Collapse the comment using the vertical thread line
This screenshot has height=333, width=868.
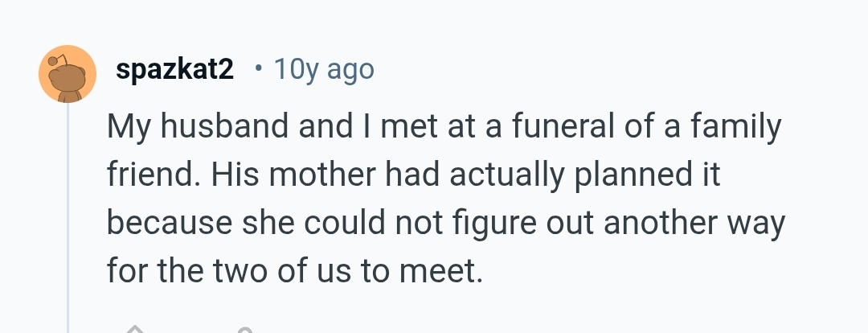(68, 217)
